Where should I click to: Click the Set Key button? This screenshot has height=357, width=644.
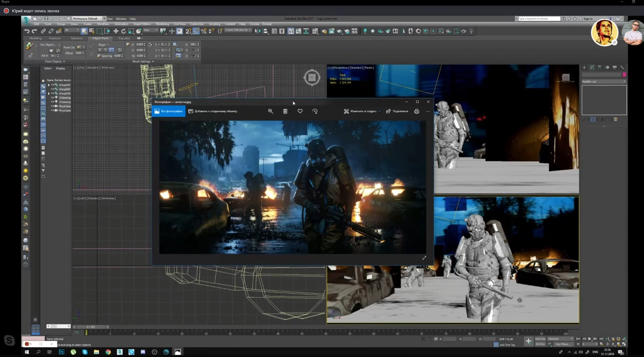tap(540, 344)
